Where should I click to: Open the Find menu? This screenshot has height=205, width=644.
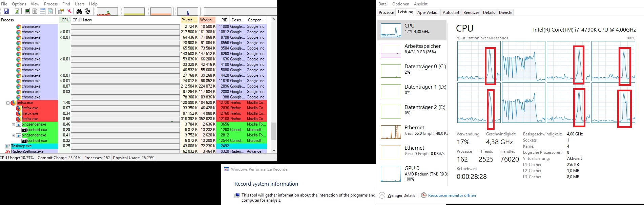click(x=66, y=4)
